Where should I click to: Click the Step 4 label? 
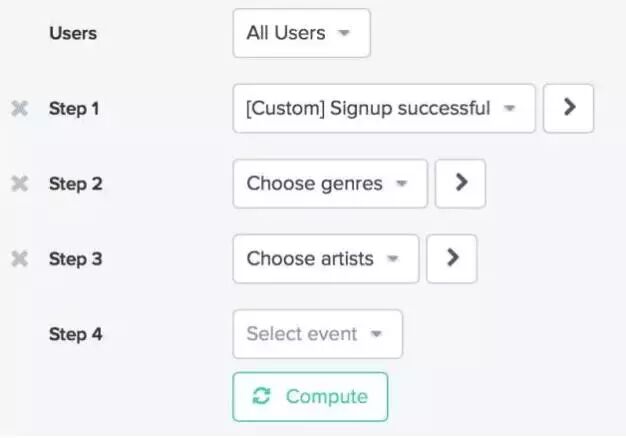[75, 334]
